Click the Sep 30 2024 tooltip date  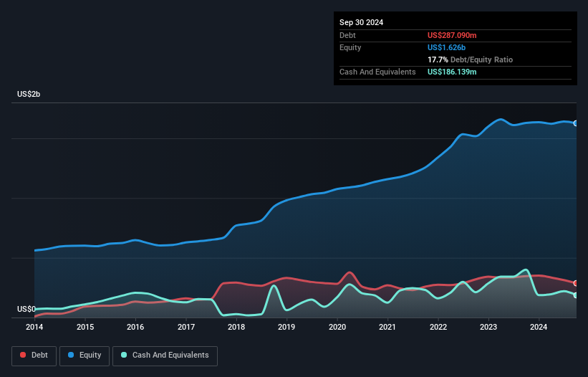pyautogui.click(x=361, y=22)
